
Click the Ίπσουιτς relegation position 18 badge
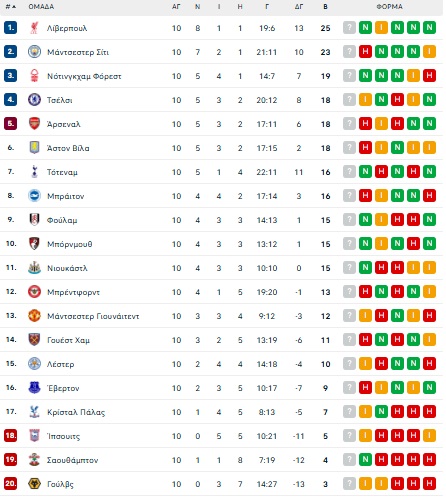(10, 436)
